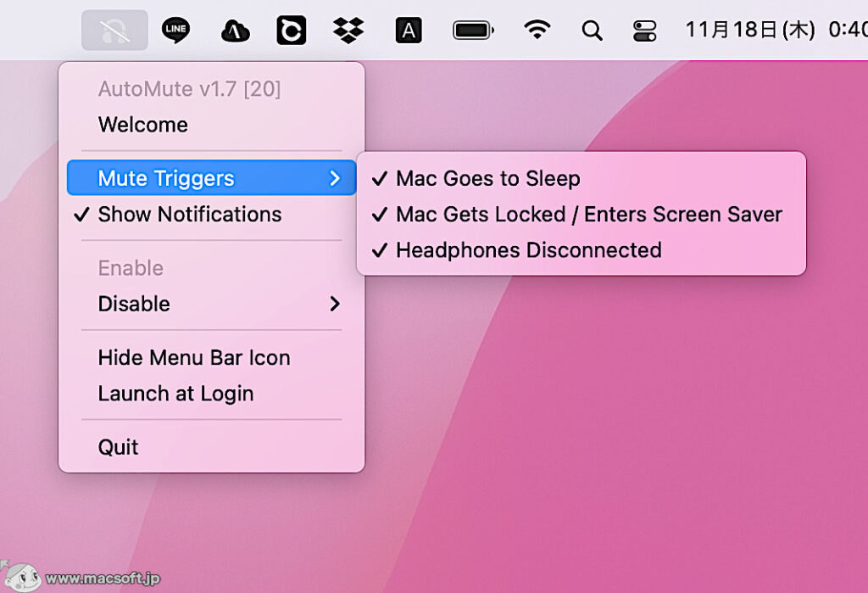Screen dimensions: 868x593
Task: Open the LINE menu bar icon
Action: (x=175, y=30)
